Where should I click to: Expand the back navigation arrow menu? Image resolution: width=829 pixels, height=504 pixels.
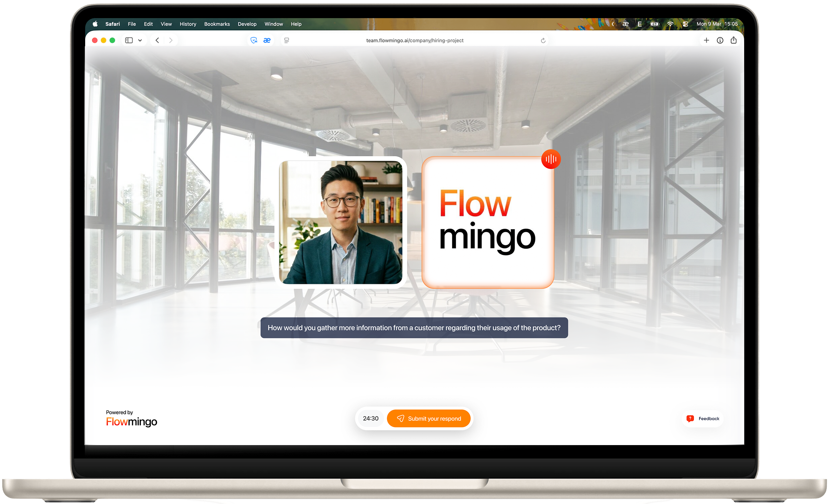[x=157, y=40]
